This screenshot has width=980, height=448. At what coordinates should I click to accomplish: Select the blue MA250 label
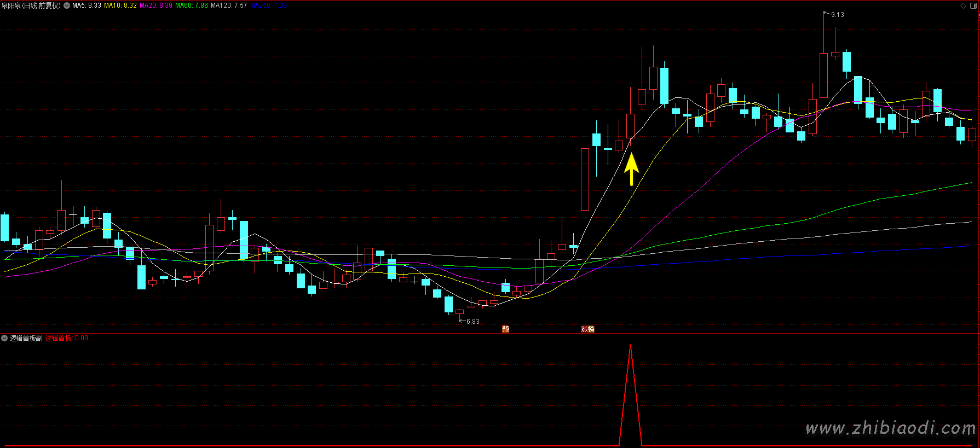(x=268, y=5)
